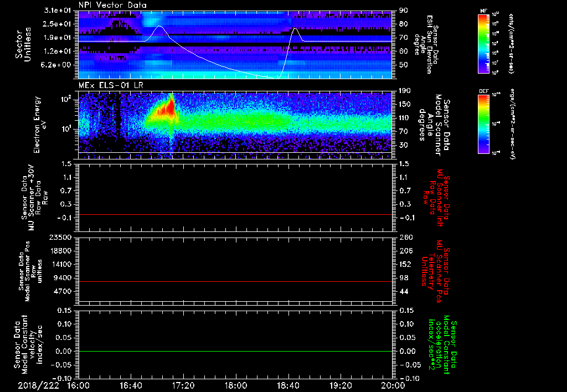Click the '150' scanner angle tick label
Image resolution: width=567 pixels, height=392 pixels.
405,105
